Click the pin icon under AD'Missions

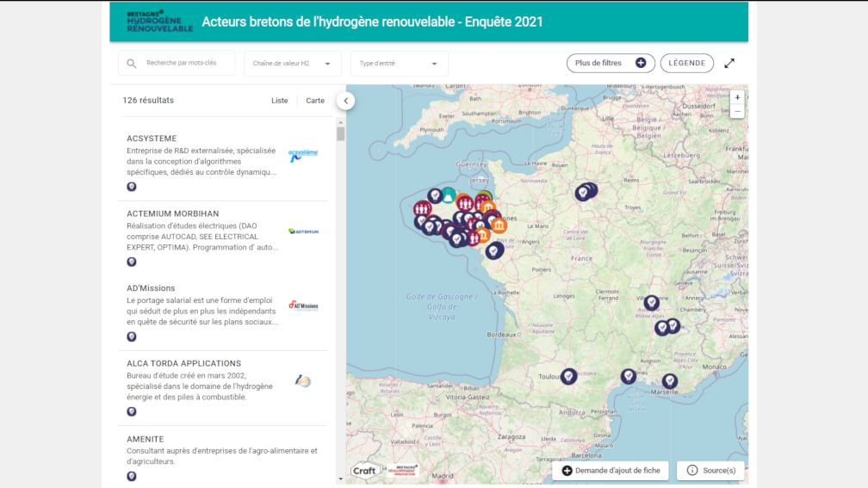pos(132,337)
